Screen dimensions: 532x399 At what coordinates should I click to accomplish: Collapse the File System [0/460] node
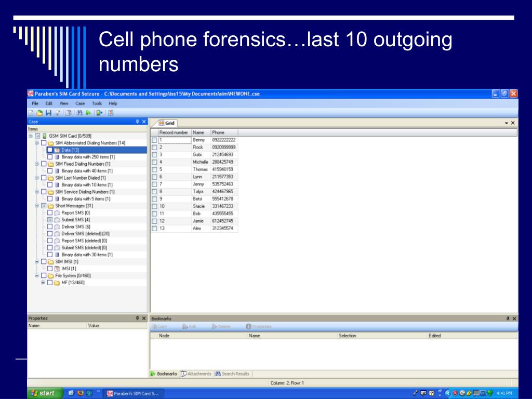pos(37,275)
